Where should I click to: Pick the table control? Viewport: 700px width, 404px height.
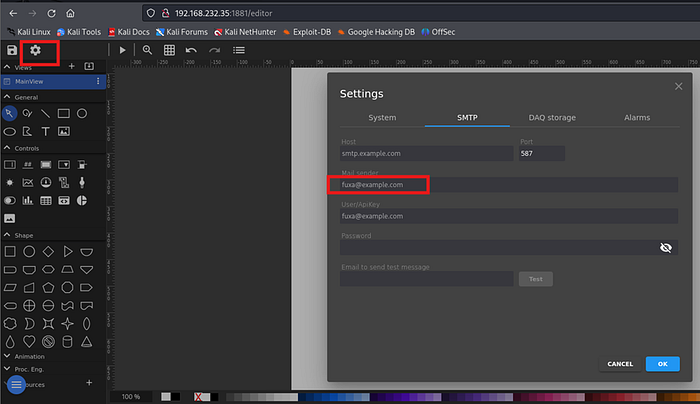tap(46, 200)
